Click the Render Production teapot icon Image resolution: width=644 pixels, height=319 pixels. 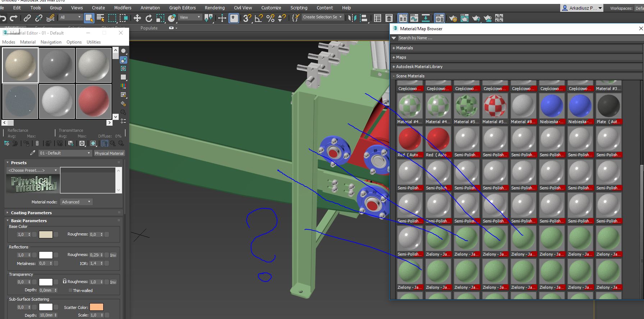(x=476, y=18)
